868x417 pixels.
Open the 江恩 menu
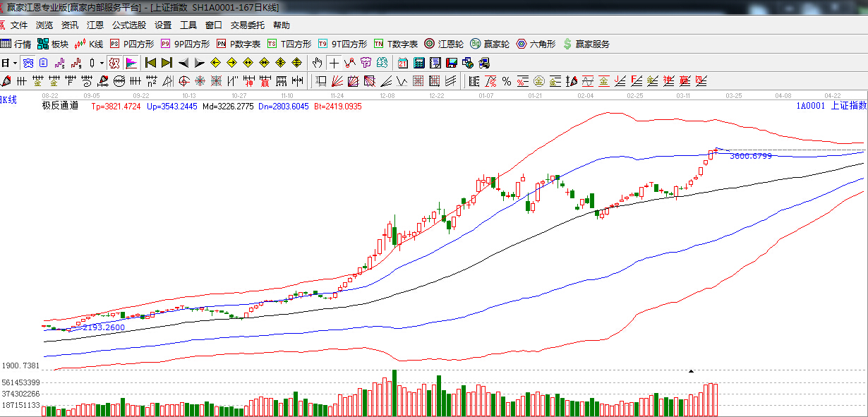click(x=95, y=25)
